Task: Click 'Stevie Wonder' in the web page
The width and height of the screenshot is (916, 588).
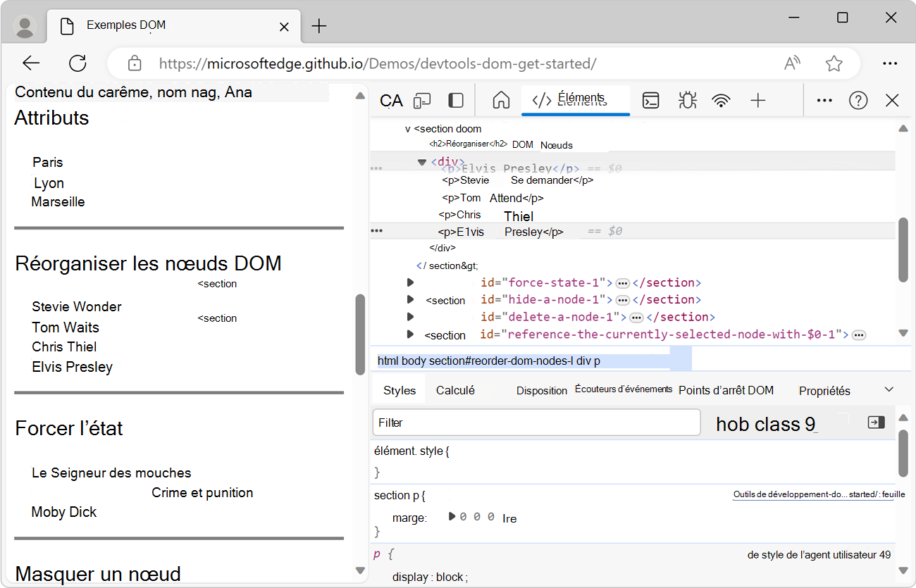Action: click(77, 306)
